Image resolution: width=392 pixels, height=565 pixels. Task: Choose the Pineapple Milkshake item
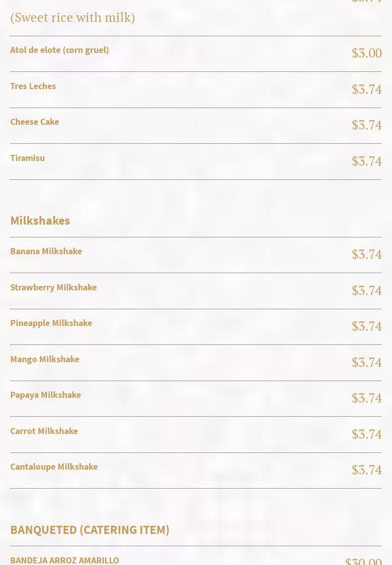(x=51, y=323)
